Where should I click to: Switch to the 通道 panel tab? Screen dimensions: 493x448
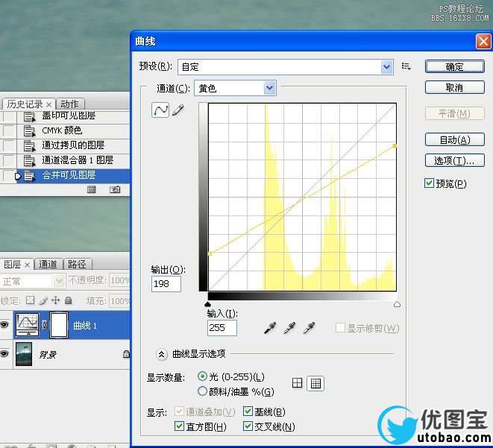click(x=48, y=264)
